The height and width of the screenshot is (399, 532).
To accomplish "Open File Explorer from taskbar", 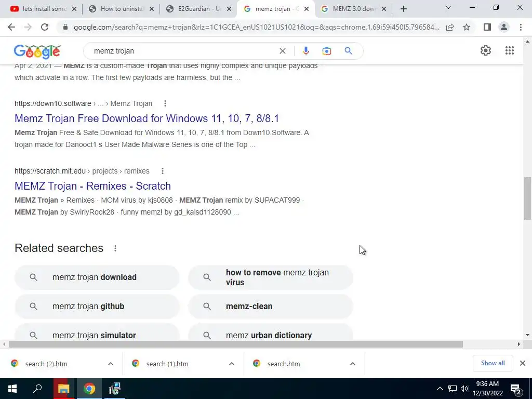I will coord(63,389).
